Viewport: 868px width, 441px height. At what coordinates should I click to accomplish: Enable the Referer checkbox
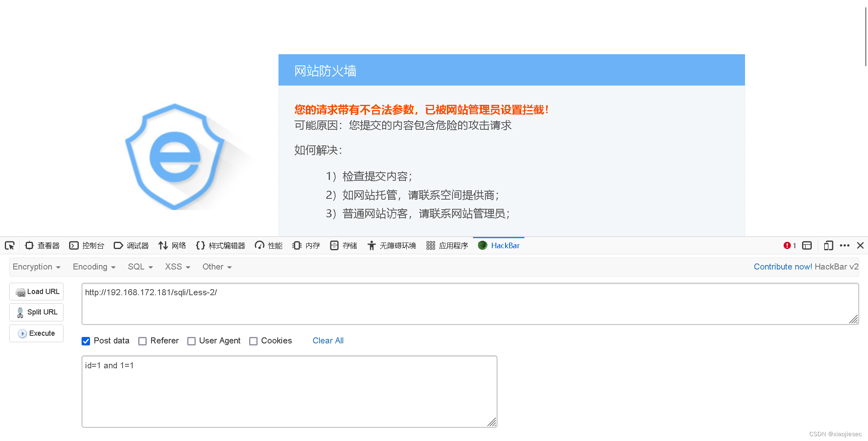coord(143,341)
